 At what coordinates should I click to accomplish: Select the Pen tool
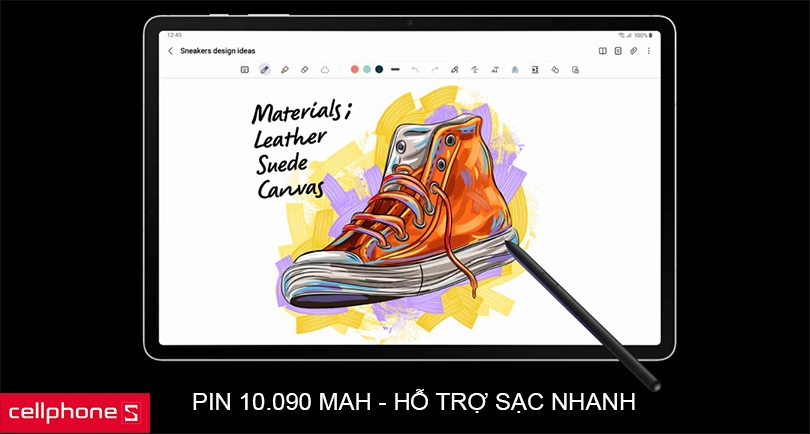[264, 69]
